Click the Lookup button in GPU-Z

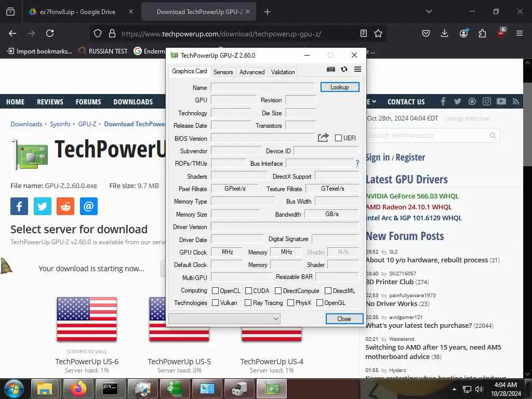tap(340, 87)
